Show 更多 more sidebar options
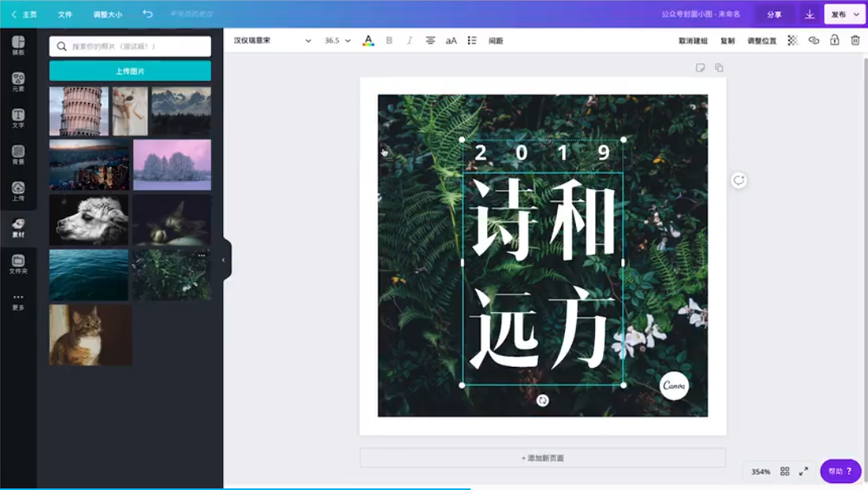Screen dimensions: 868x490 pos(18,302)
